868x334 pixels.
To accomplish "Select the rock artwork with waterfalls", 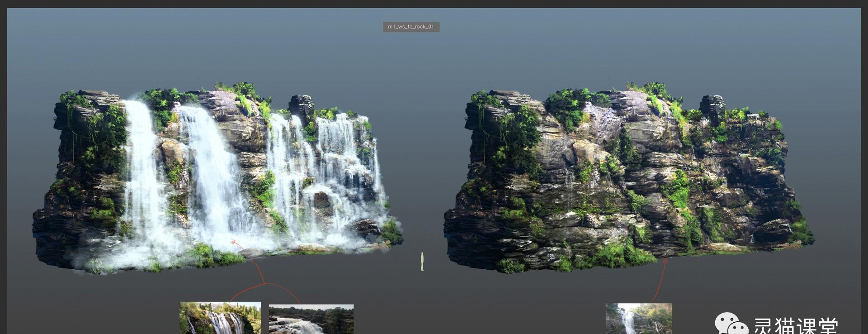I will pos(217,179).
